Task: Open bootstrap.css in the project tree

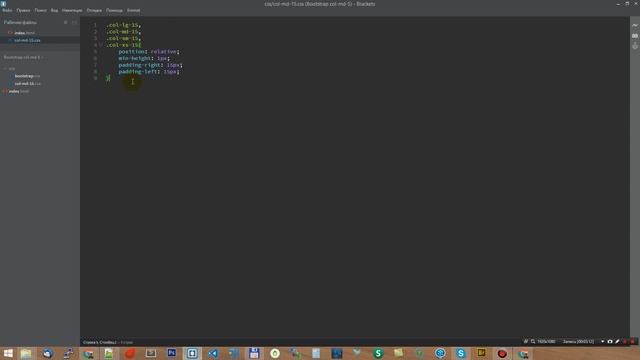Action: coord(27,76)
